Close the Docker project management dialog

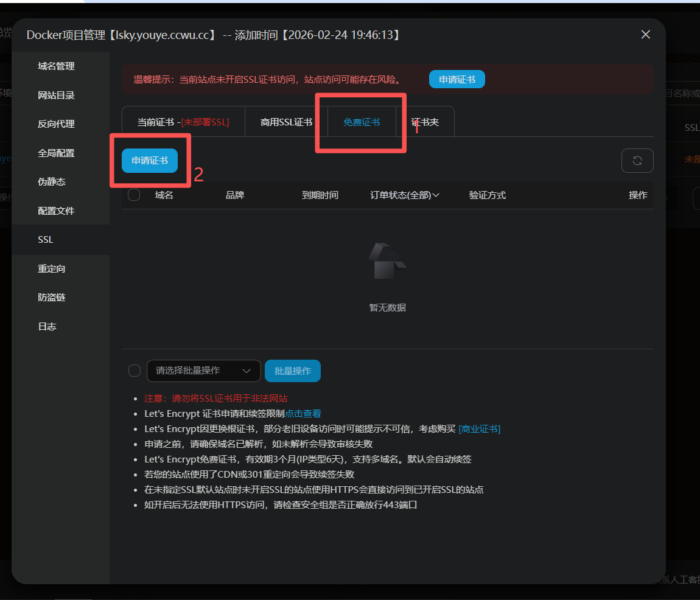tap(646, 35)
